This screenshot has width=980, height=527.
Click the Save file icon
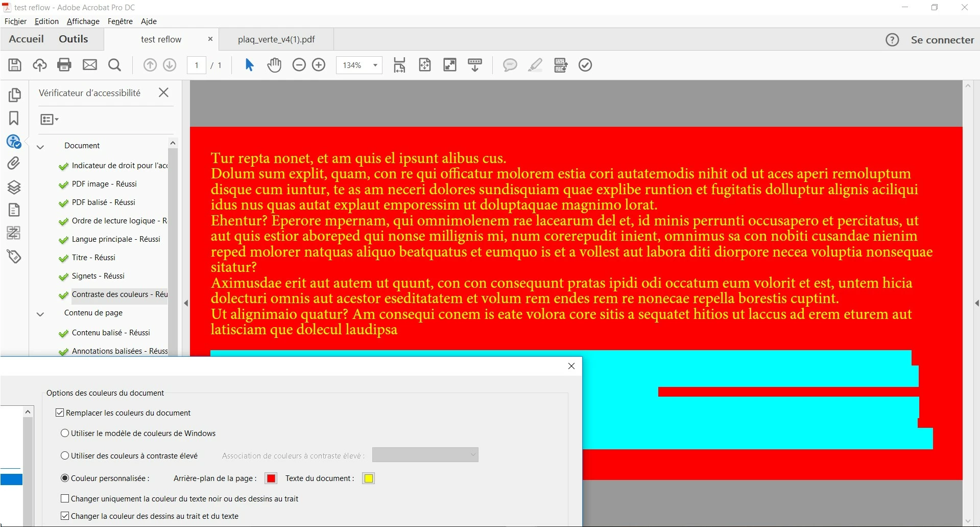pyautogui.click(x=15, y=65)
